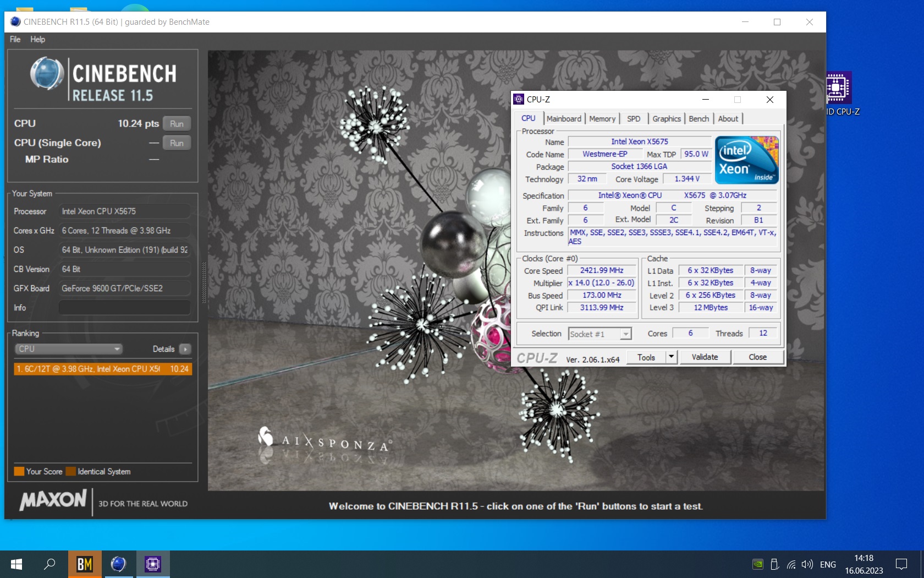Open the Graphics tab in CPU-Z
The image size is (924, 578).
[667, 119]
